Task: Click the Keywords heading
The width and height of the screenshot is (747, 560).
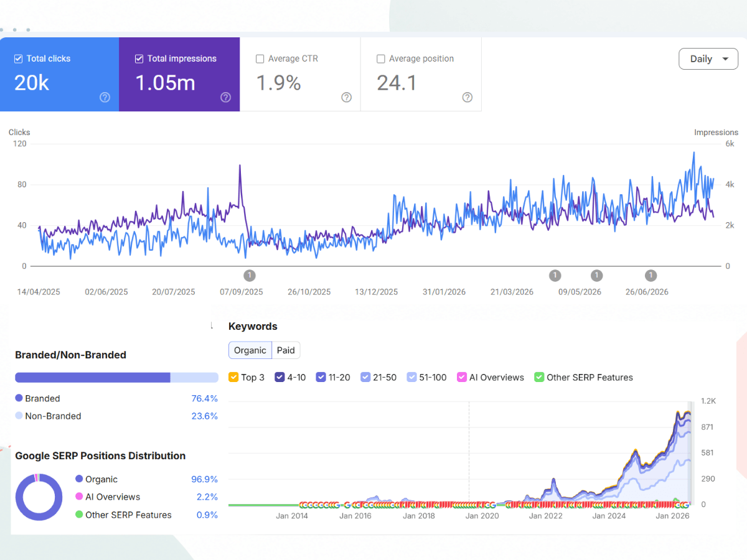Action: pyautogui.click(x=253, y=326)
